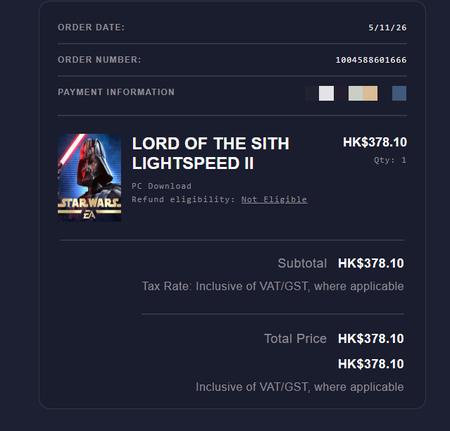The image size is (450, 431).
Task: Click the item price beside the game title
Action: click(375, 142)
